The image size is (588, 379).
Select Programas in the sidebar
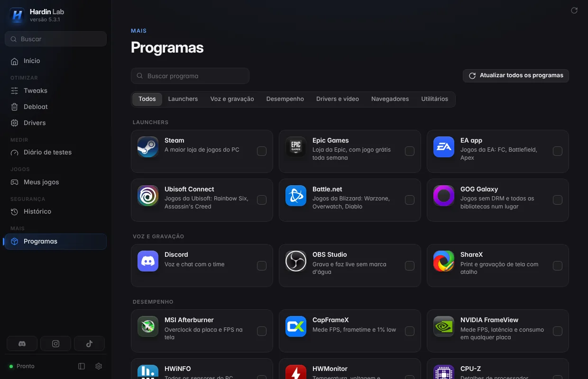pyautogui.click(x=55, y=242)
